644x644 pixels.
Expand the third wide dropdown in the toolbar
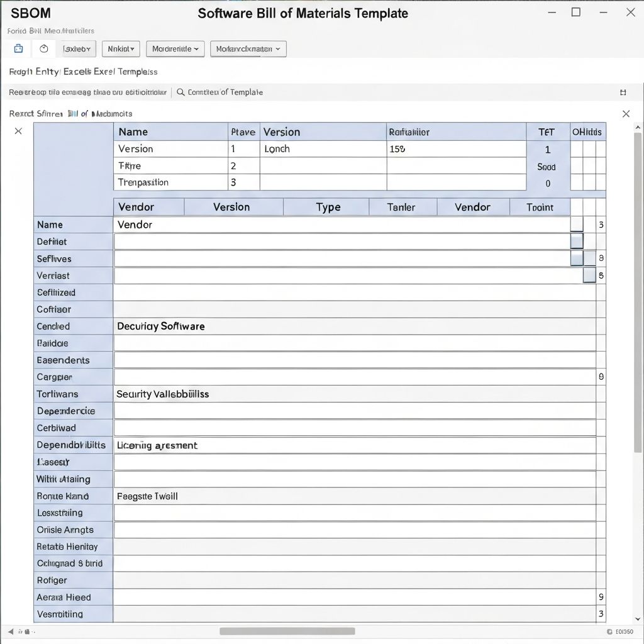point(175,48)
